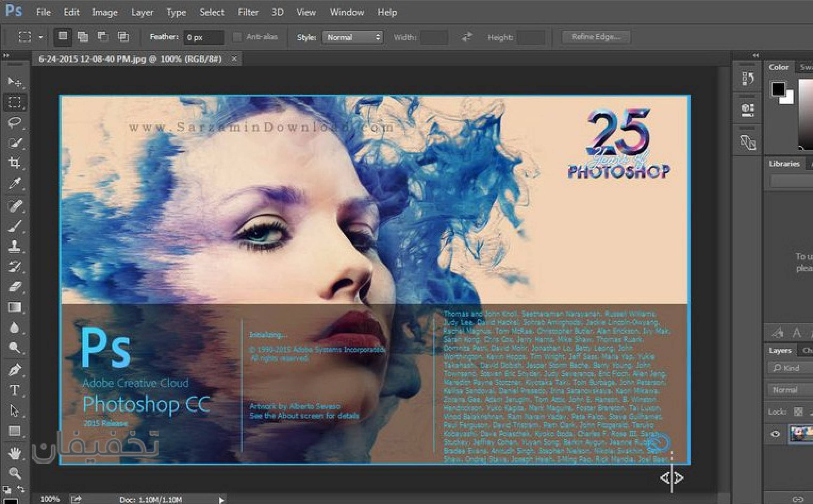Collapse the right panel dock double arrow
813x504 pixels.
point(756,55)
